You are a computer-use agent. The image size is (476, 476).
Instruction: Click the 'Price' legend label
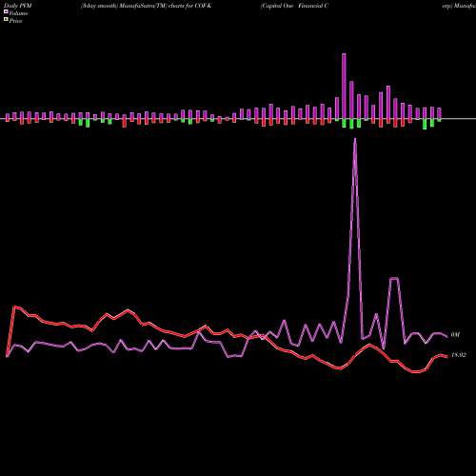tap(15, 21)
